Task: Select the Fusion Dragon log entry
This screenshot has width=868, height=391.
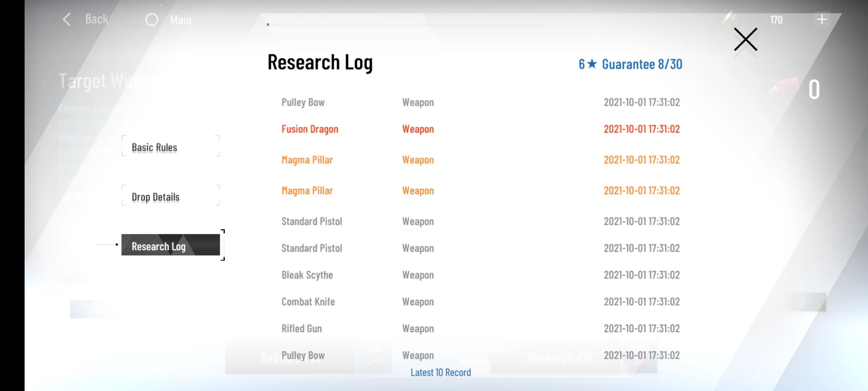Action: [x=310, y=129]
